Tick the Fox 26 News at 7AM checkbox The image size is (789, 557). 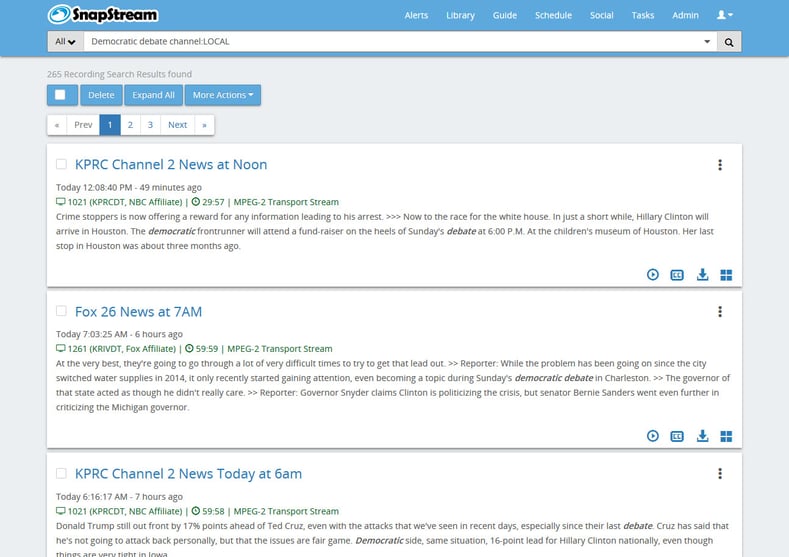click(61, 311)
